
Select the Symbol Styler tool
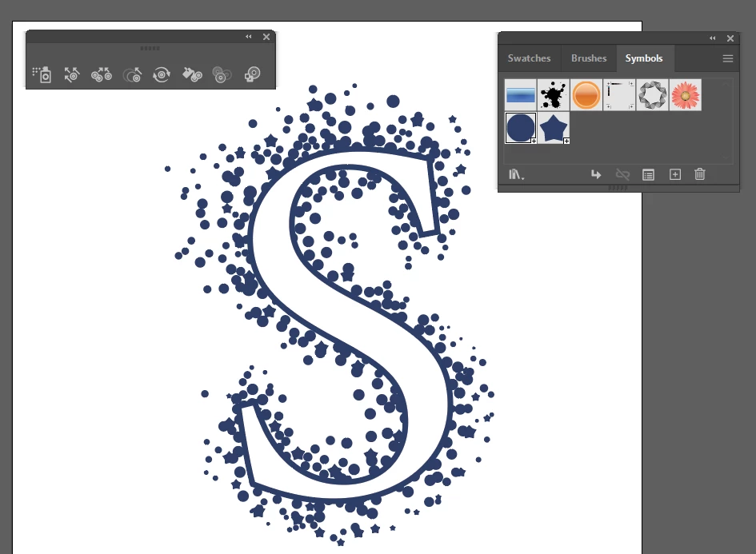[252, 74]
